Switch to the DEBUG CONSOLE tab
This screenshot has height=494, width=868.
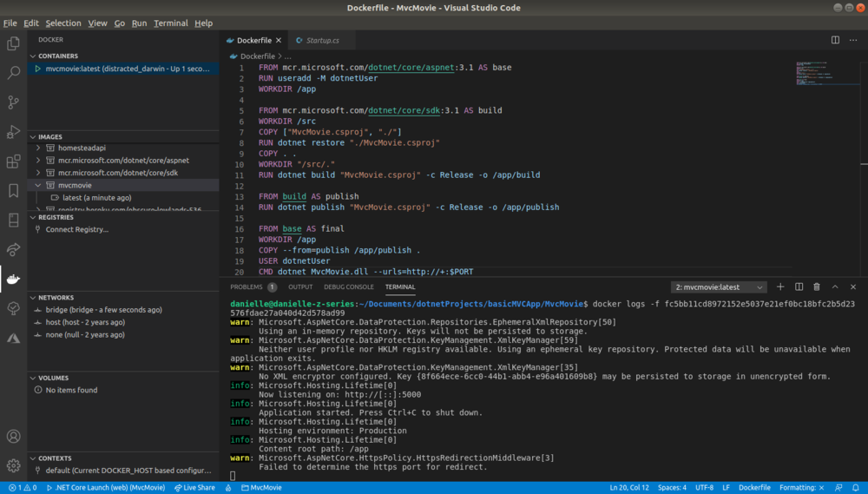[349, 287]
